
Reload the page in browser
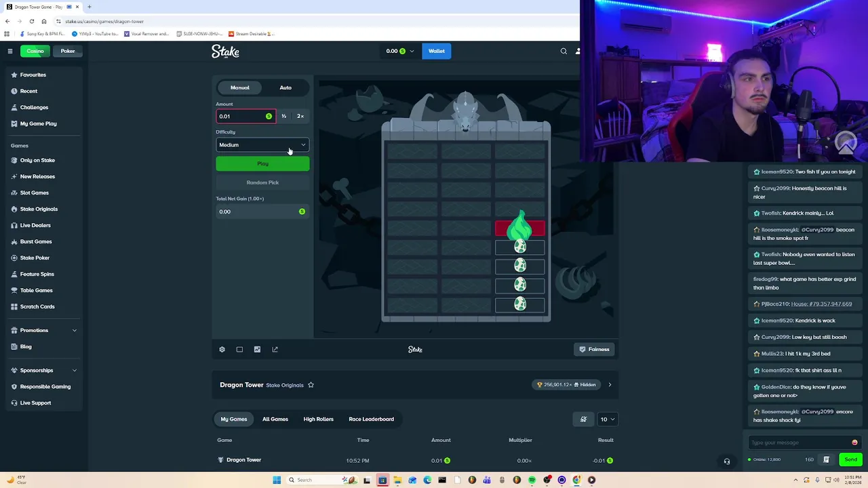[x=31, y=21]
